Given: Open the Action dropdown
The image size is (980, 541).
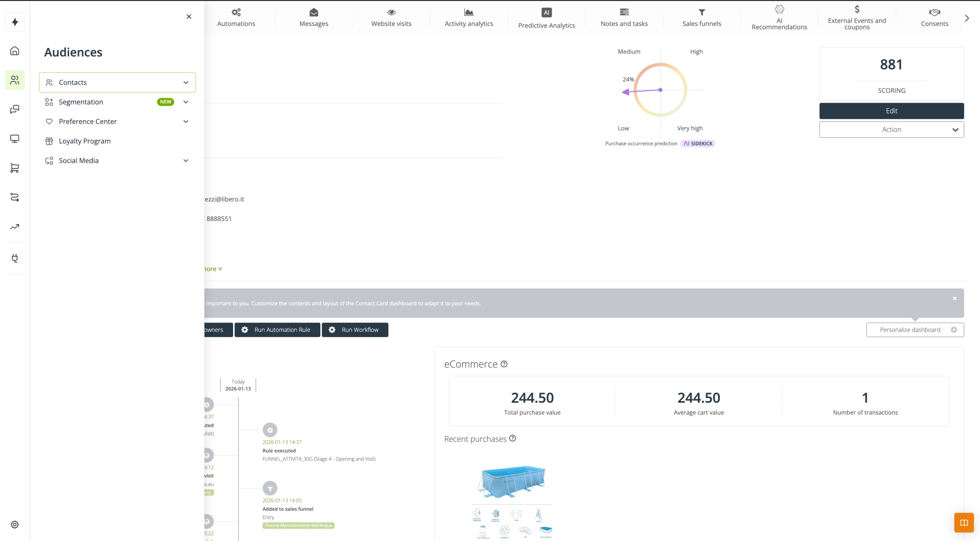Looking at the screenshot, I should tap(891, 130).
